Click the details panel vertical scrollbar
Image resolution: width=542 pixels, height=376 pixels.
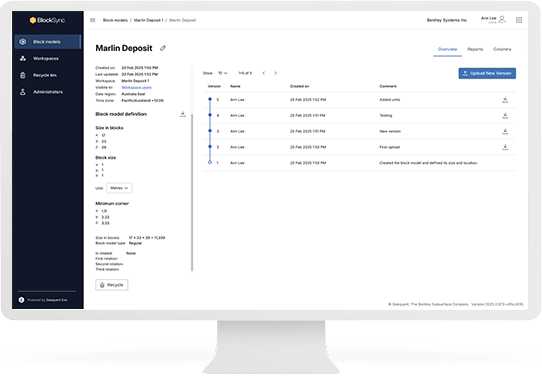tap(192, 192)
